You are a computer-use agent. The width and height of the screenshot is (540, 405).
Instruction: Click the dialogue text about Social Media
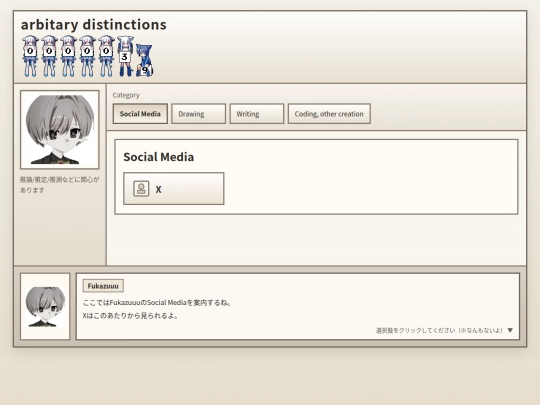pos(157,303)
